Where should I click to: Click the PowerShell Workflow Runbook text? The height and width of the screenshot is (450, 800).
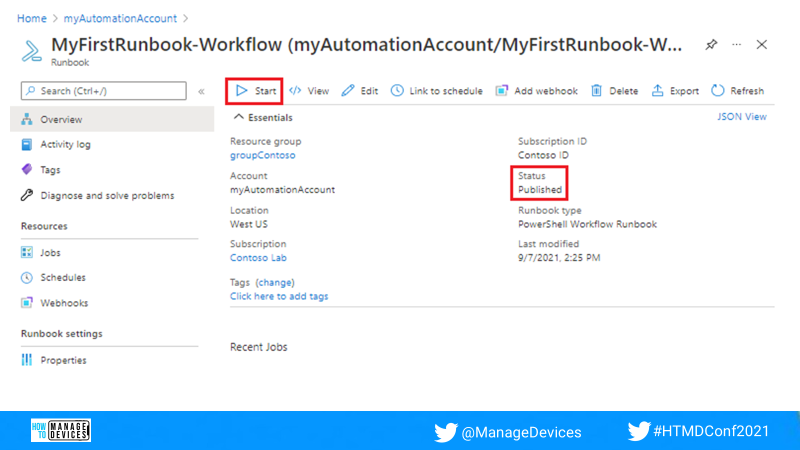pos(587,224)
